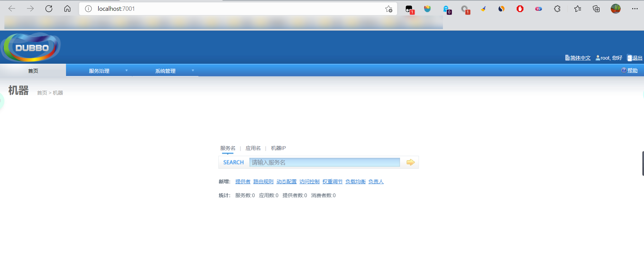Focus the 请输入服务名 search field
The image size is (644, 274).
pos(324,162)
